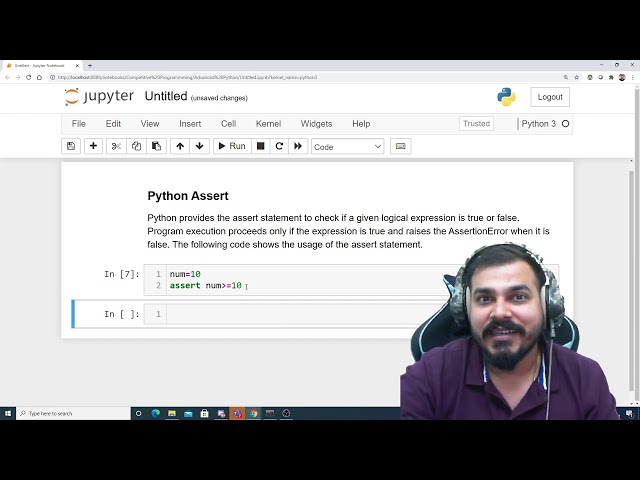Viewport: 640px width, 480px height.
Task: Click the notebook vertical scrollbar
Action: [x=631, y=282]
